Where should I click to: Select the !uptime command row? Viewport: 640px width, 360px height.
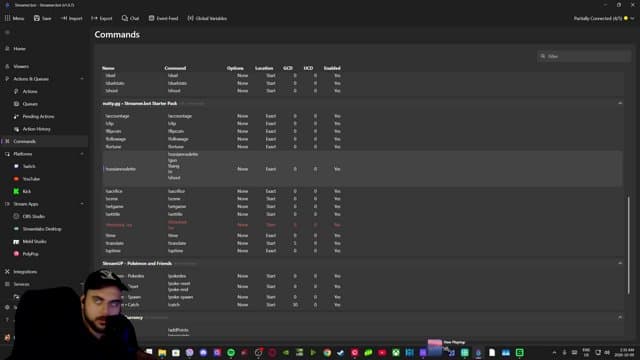point(362,251)
